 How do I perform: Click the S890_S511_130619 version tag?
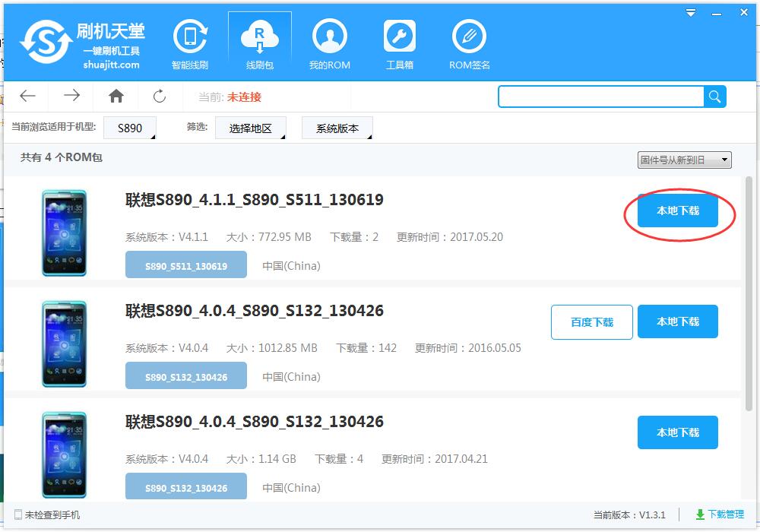(x=185, y=264)
